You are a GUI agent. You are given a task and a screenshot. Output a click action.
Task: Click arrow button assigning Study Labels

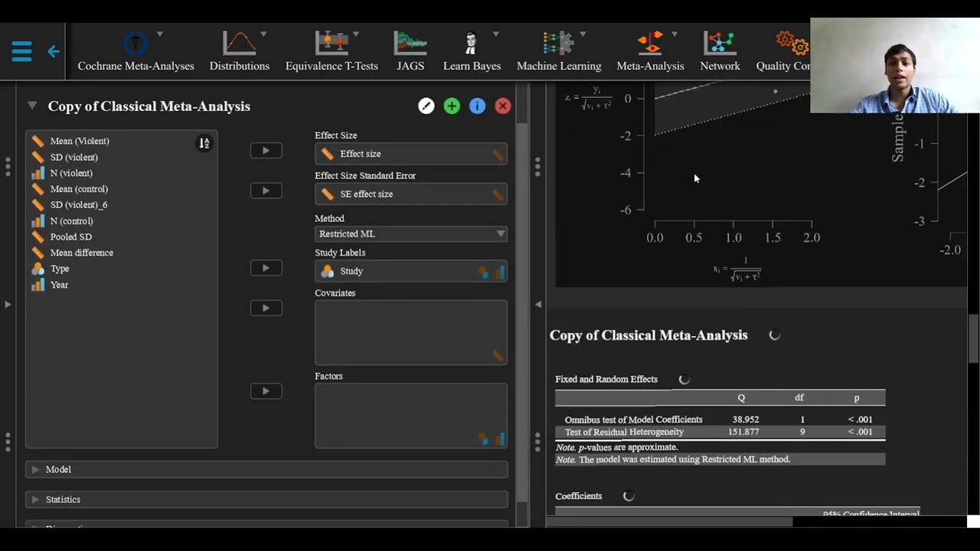[266, 268]
